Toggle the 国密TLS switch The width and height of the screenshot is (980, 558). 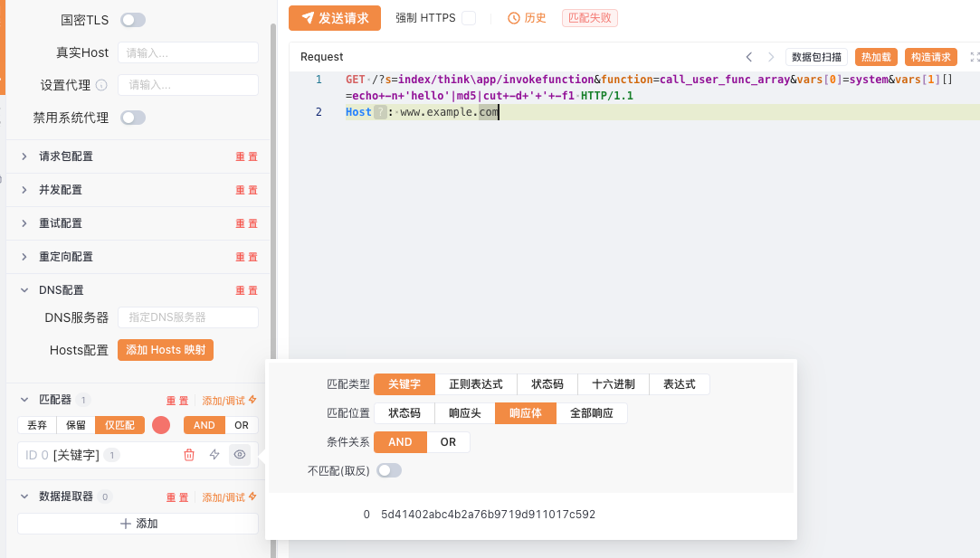click(x=133, y=20)
